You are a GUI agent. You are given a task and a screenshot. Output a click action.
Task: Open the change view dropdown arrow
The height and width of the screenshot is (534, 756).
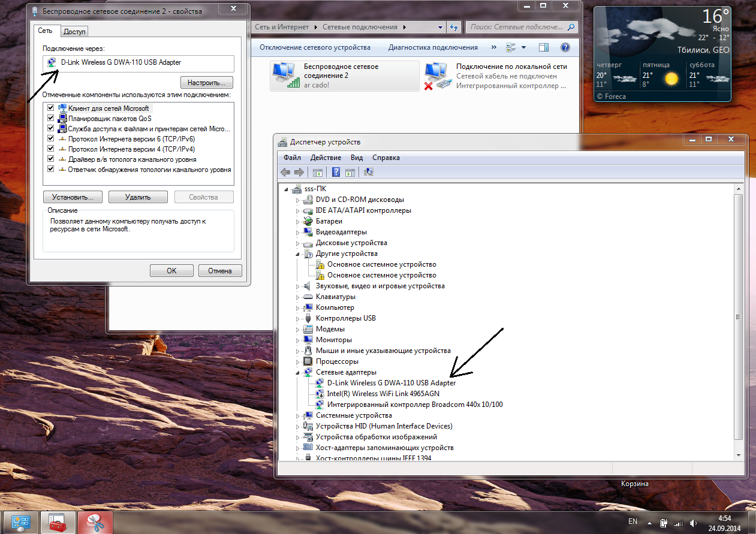coord(523,47)
